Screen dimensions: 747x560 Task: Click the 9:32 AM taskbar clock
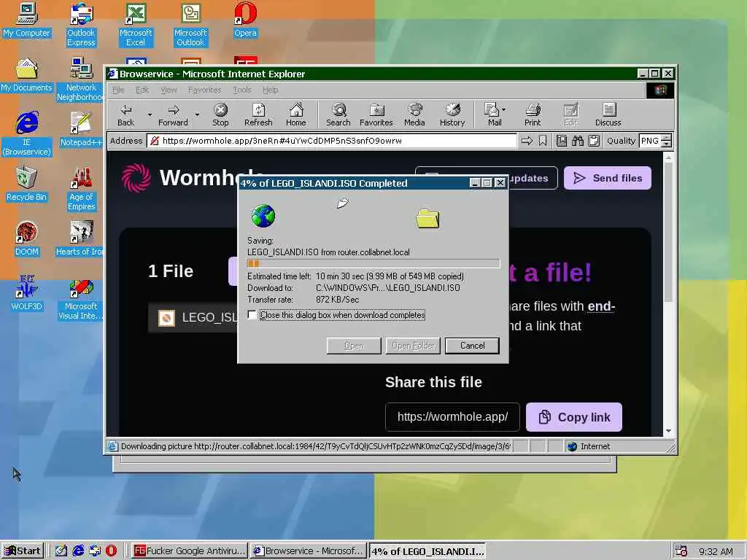pos(716,551)
